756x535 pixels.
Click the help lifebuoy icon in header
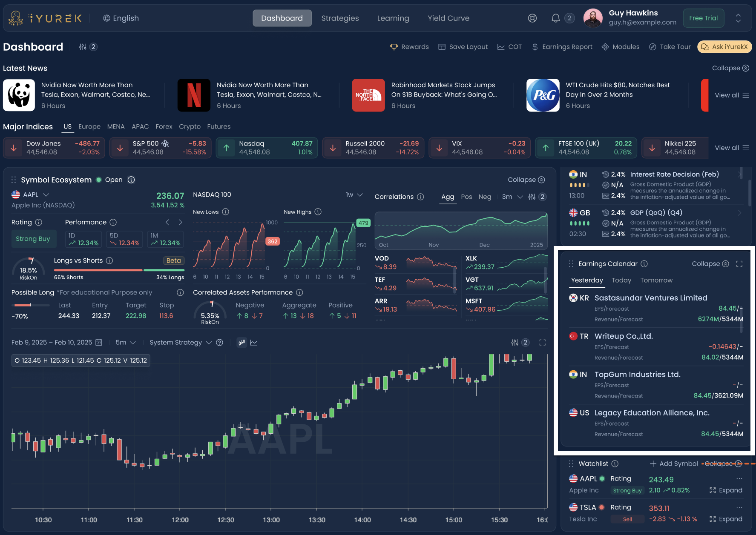tap(532, 18)
